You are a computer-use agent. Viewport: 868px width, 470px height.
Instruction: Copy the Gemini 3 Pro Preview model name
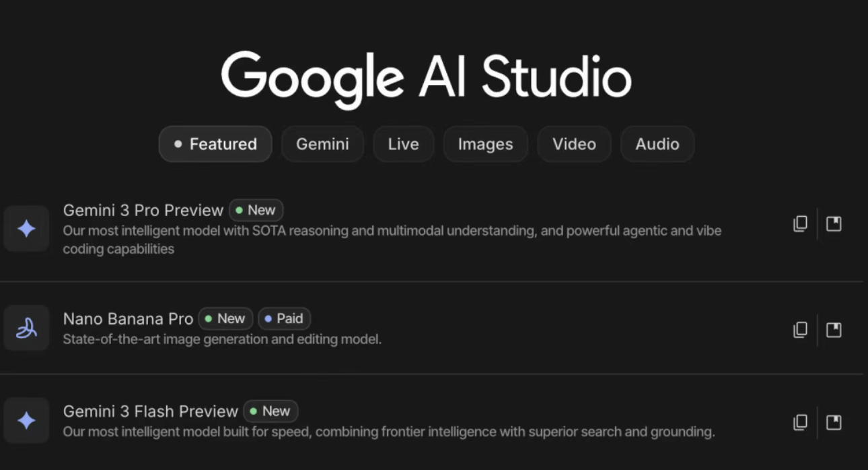click(800, 224)
